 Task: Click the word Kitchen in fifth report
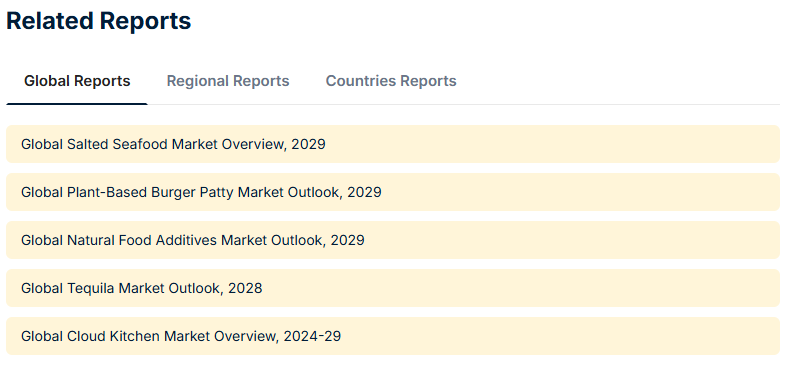click(x=134, y=336)
